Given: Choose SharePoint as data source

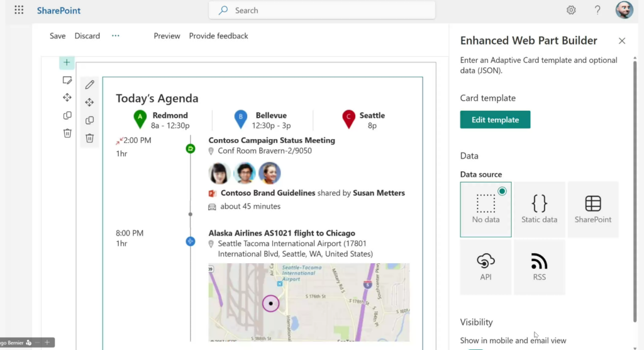Looking at the screenshot, I should [x=592, y=209].
